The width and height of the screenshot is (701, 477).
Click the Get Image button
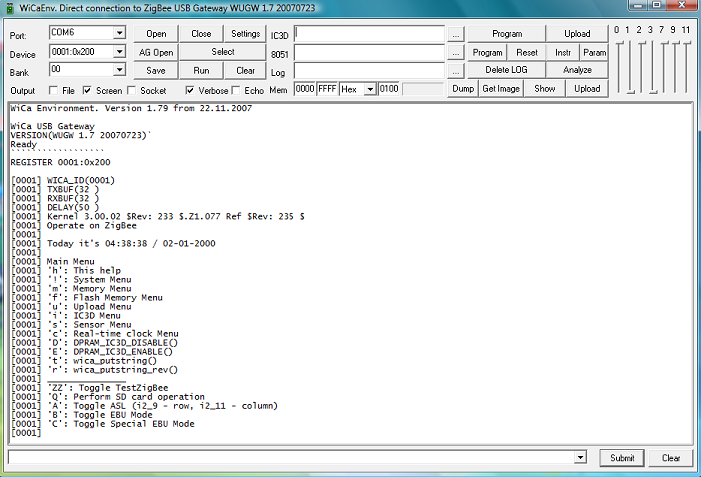click(501, 89)
